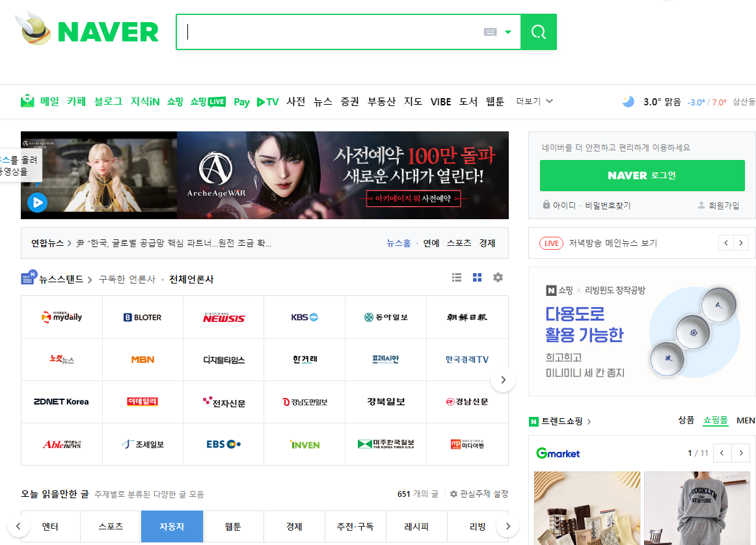Click the 회원가입 sign-up link
The width and height of the screenshot is (756, 545).
coord(723,206)
